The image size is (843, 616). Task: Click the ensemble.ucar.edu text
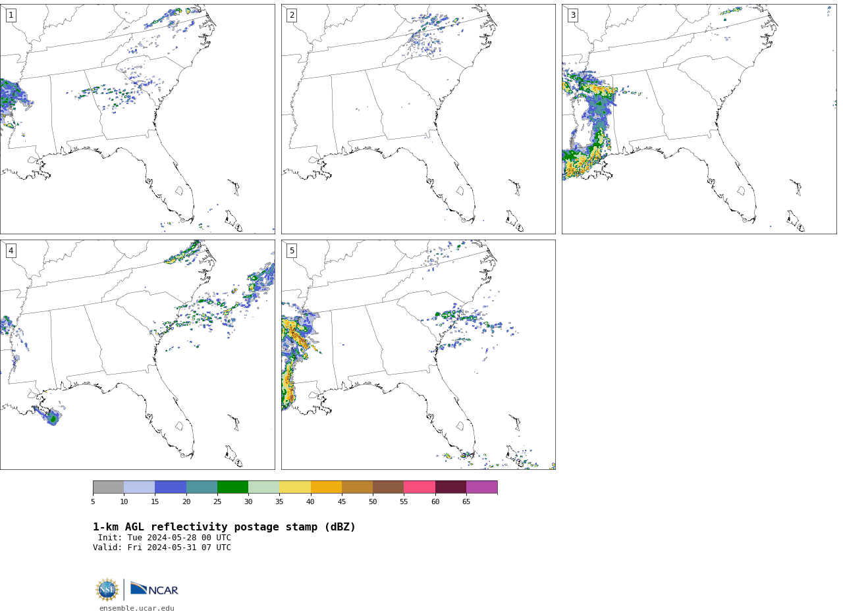(x=137, y=608)
